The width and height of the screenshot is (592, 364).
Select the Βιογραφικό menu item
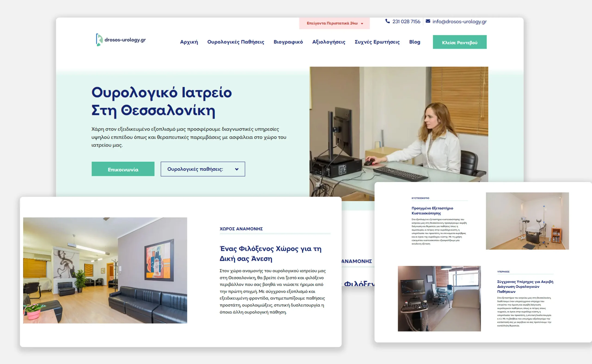(288, 42)
